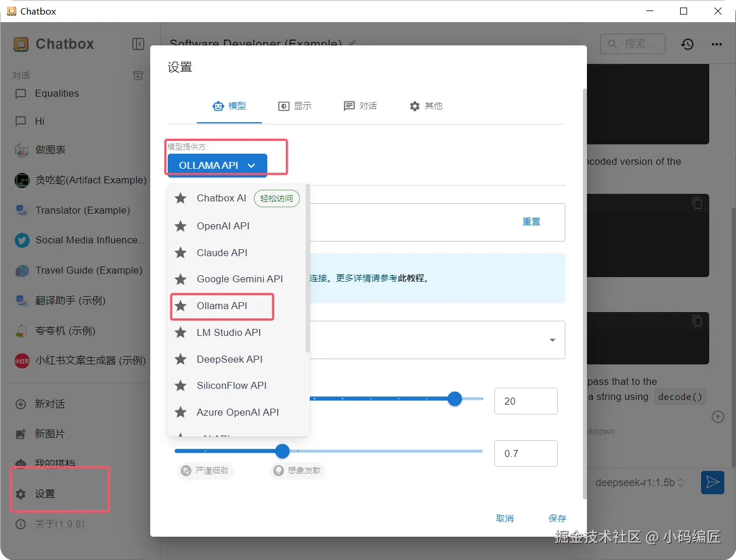Open the Translator (Example) conversation
Image resolution: width=736 pixels, height=560 pixels.
80,210
